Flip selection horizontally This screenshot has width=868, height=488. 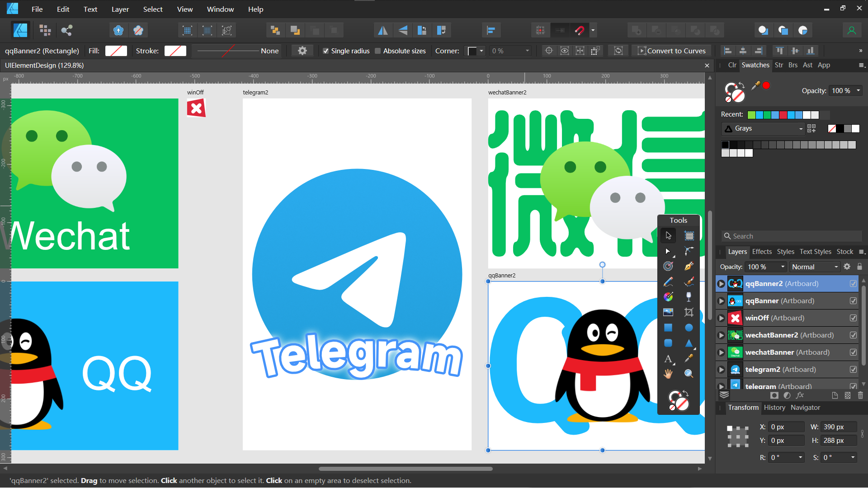point(383,30)
